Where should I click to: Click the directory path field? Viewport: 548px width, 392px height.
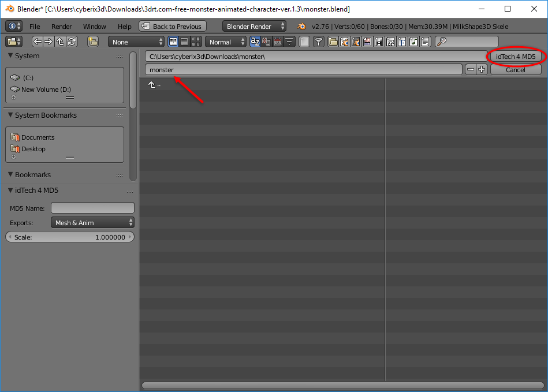(316, 56)
